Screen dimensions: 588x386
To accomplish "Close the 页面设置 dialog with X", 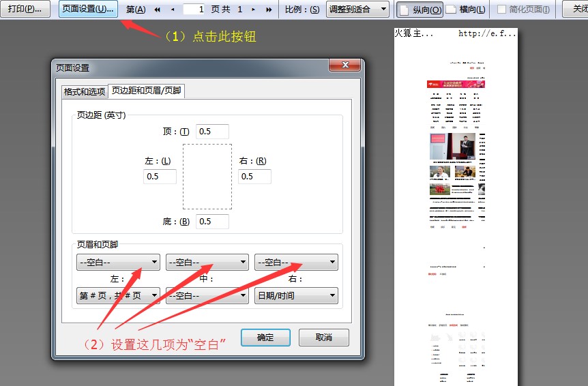I will (345, 65).
